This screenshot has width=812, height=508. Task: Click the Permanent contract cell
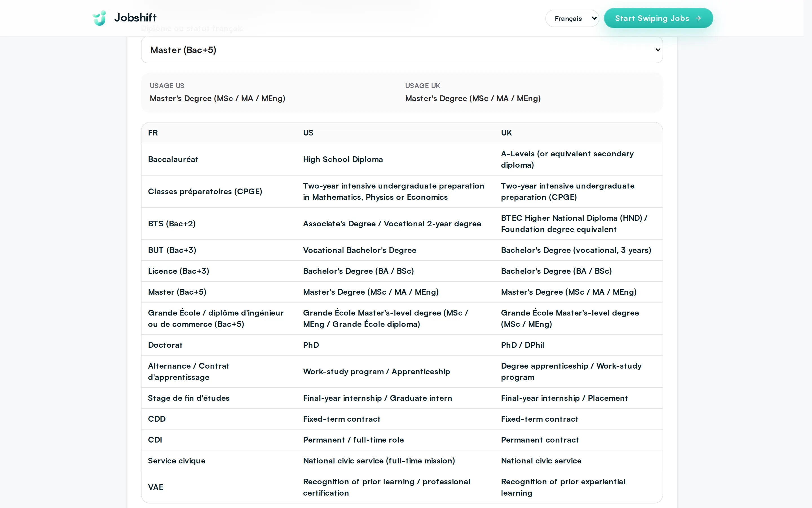tap(540, 440)
